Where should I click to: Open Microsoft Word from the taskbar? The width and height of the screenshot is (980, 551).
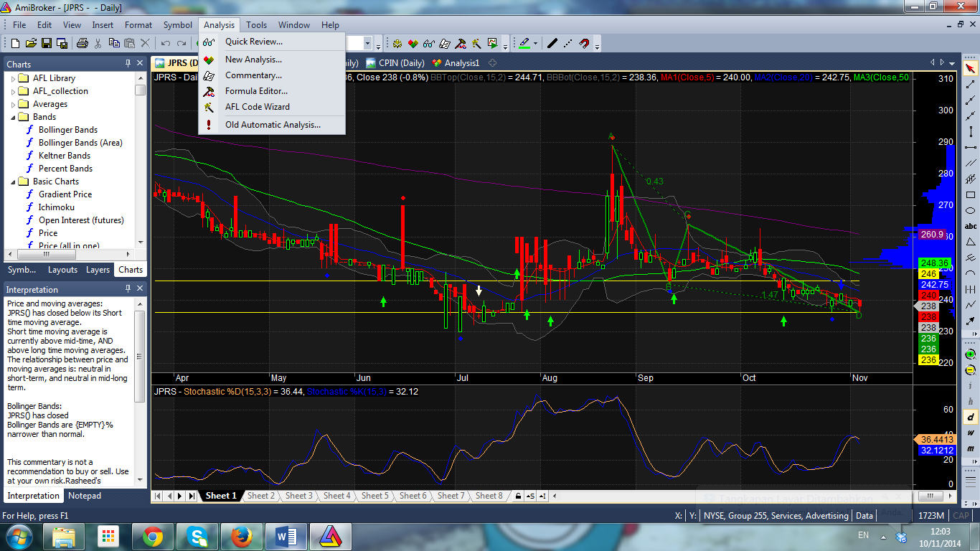pos(286,536)
